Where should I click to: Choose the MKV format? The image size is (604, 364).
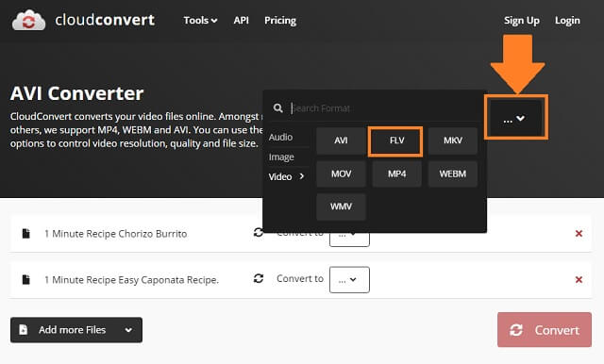[453, 141]
